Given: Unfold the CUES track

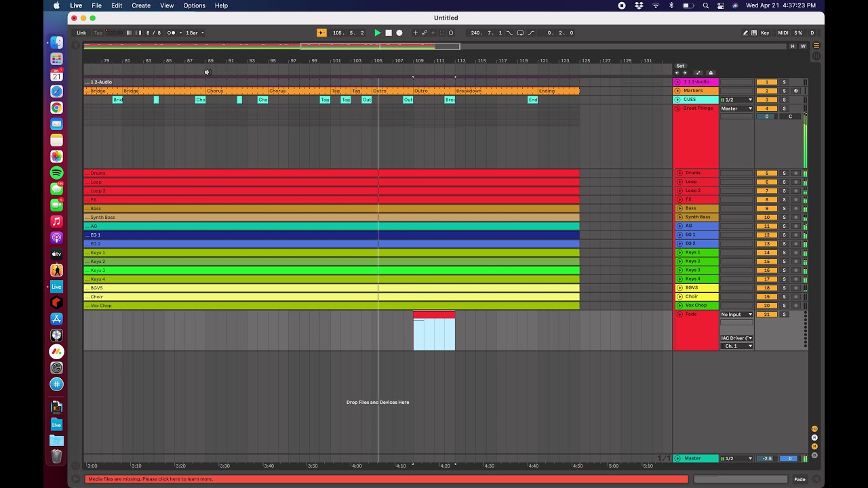Looking at the screenshot, I should click(x=677, y=100).
